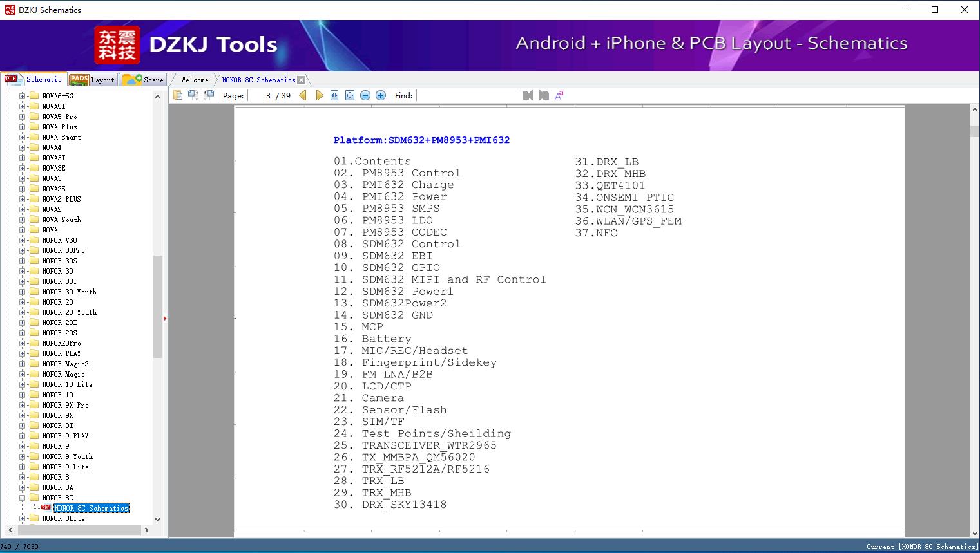Select the HONOR Magic2 tree item
The height and width of the screenshot is (553, 980).
tap(65, 364)
